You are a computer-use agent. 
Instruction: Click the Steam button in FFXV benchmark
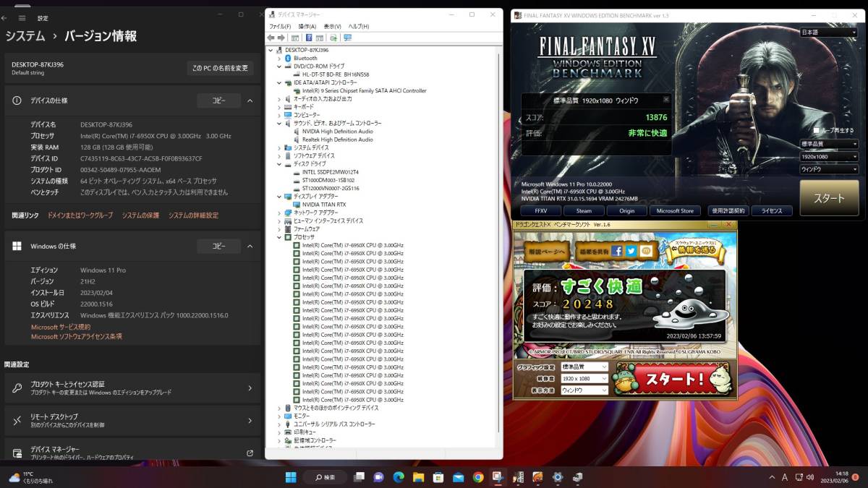click(584, 210)
